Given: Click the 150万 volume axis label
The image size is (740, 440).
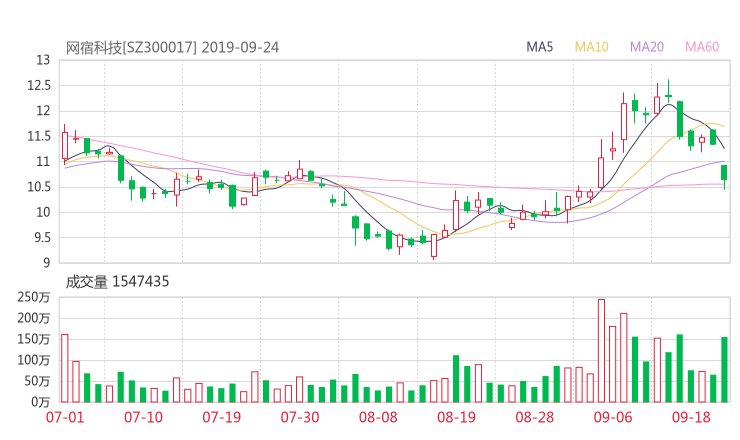Looking at the screenshot, I should click(x=34, y=339).
